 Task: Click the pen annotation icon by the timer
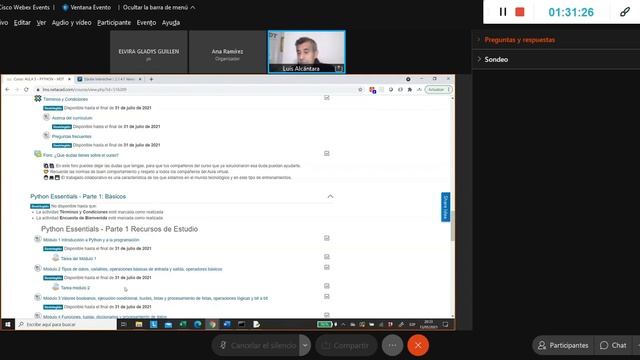coord(624,12)
